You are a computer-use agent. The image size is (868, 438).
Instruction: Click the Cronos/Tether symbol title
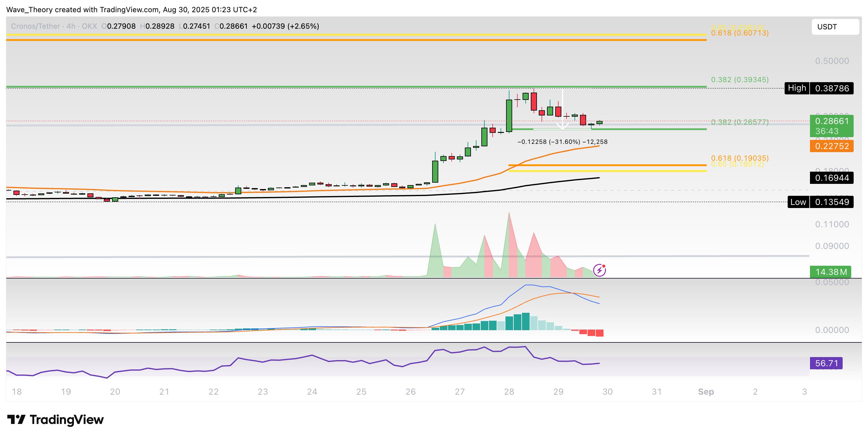35,26
